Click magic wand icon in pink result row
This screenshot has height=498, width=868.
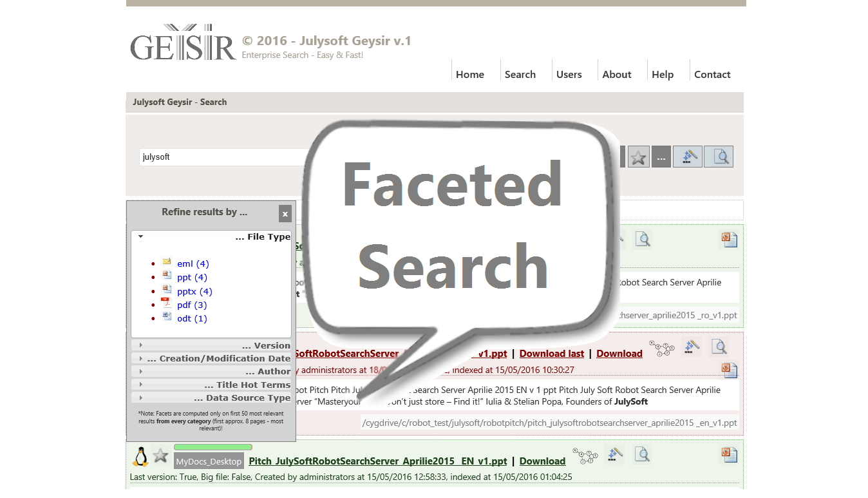[x=691, y=347]
